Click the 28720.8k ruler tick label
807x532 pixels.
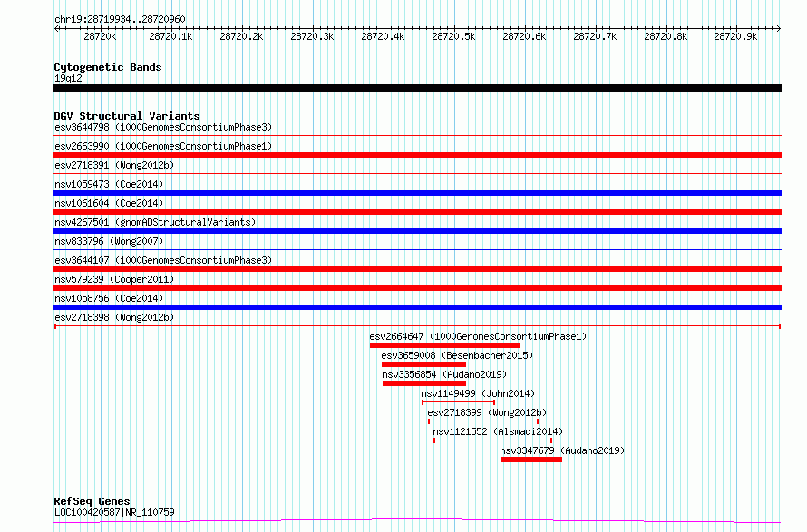666,36
